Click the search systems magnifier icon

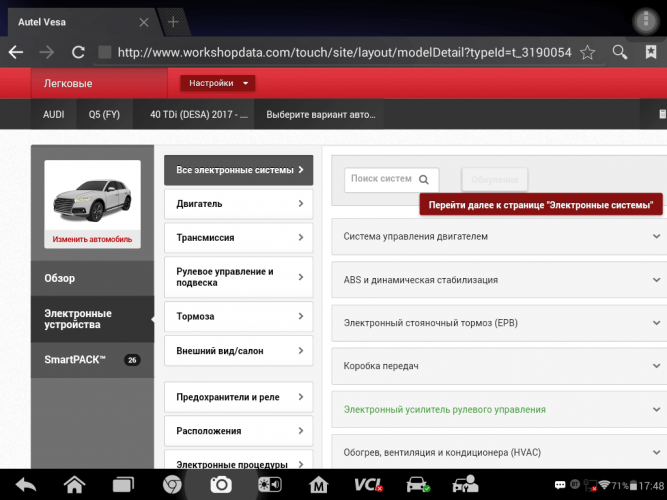point(424,180)
